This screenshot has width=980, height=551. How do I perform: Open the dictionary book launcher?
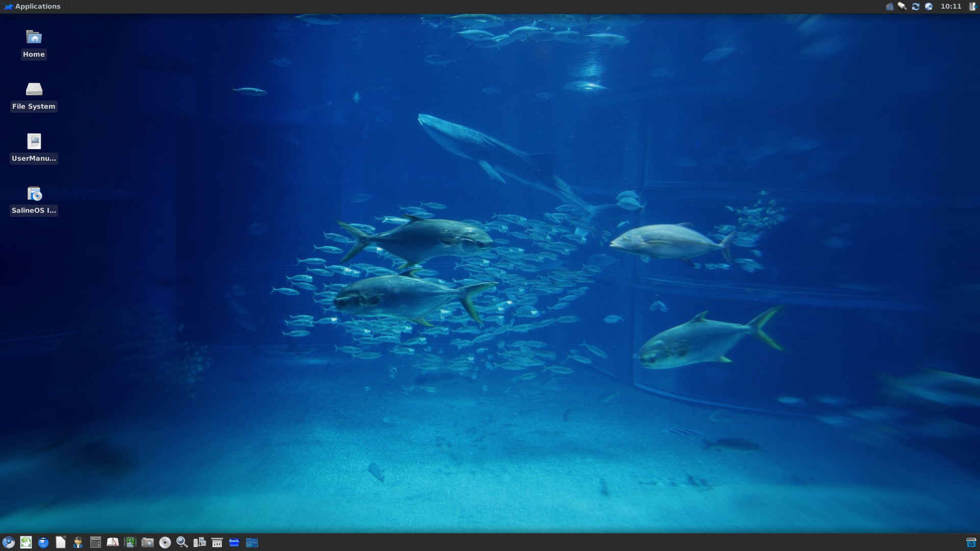(113, 542)
